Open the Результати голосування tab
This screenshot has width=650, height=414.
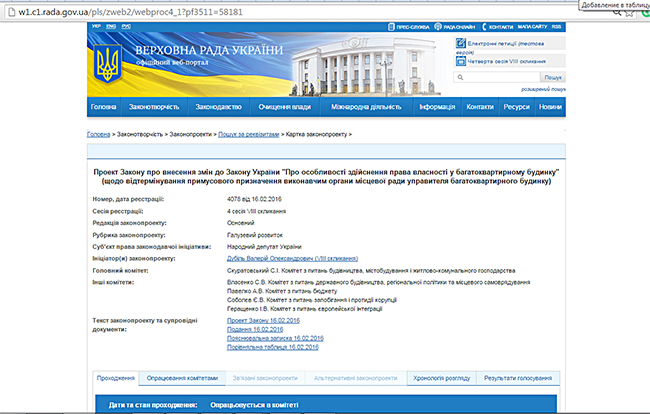click(x=520, y=377)
